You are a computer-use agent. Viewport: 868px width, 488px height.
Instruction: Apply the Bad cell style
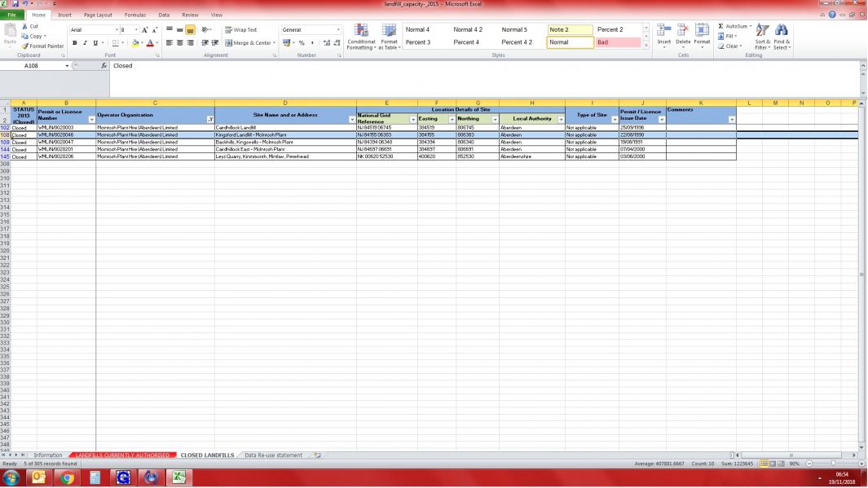pyautogui.click(x=617, y=42)
